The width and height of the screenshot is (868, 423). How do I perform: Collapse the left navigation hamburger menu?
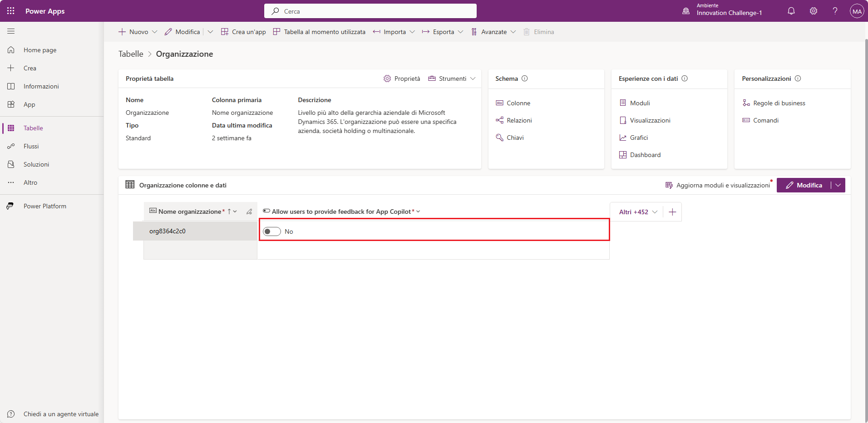click(11, 31)
